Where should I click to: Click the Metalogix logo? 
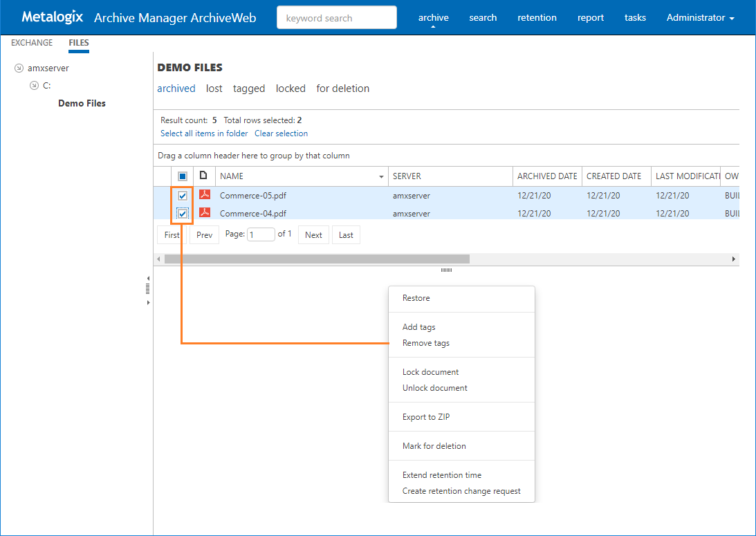click(x=52, y=17)
